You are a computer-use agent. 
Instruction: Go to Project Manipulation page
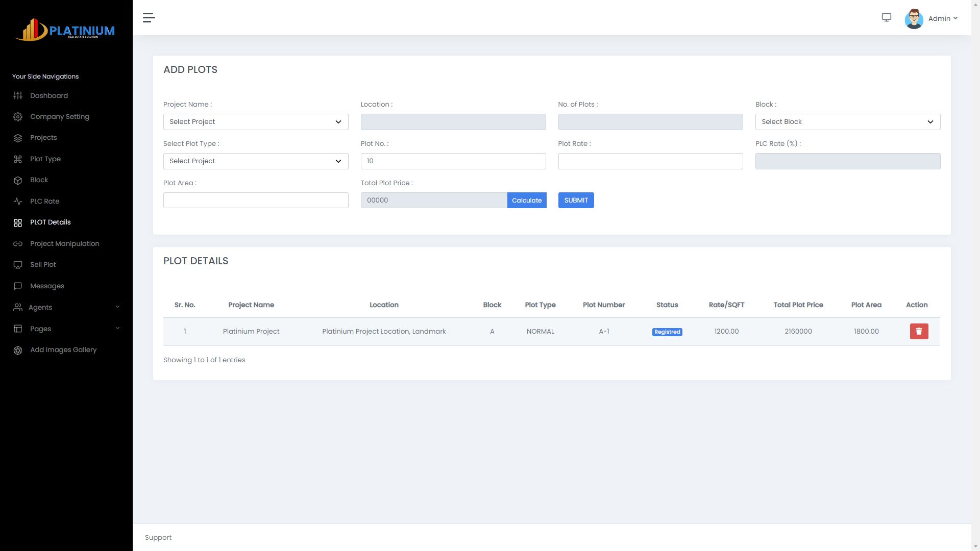pos(64,244)
